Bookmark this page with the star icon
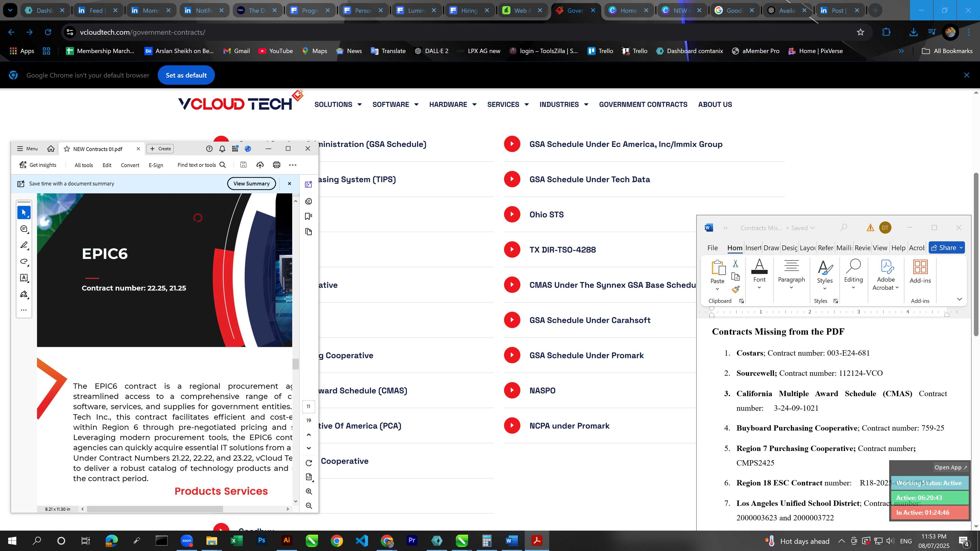The width and height of the screenshot is (980, 551). (861, 32)
